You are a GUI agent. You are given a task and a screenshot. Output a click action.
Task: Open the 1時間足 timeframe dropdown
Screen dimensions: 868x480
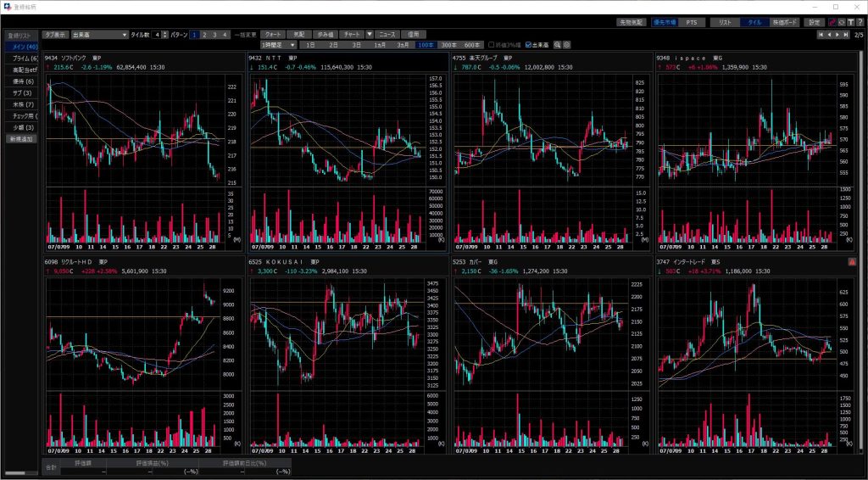click(x=278, y=44)
